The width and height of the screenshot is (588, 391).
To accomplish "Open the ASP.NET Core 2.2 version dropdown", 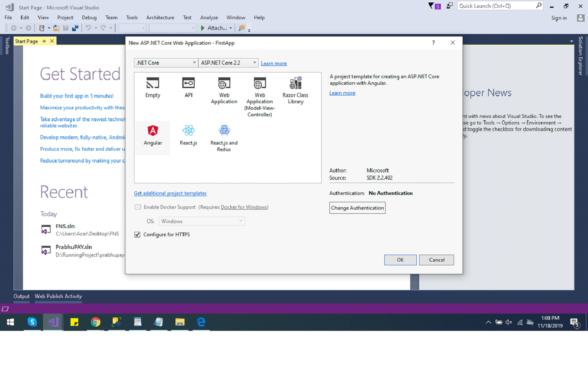I will click(229, 63).
